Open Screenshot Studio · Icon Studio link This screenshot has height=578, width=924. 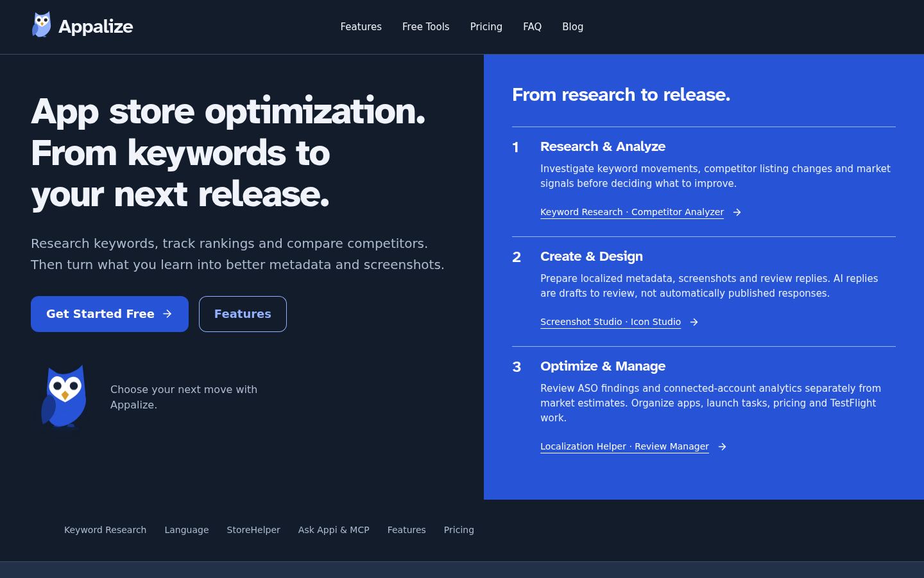(610, 322)
